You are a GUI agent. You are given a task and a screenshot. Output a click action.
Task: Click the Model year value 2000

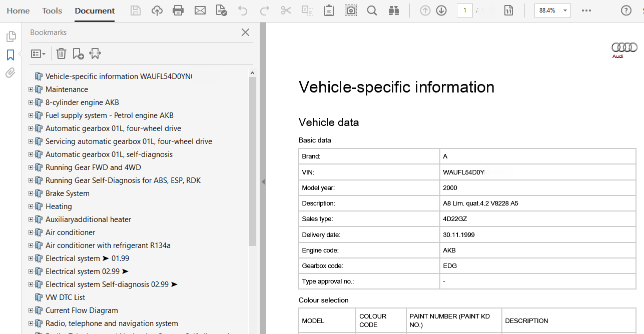[x=450, y=188]
